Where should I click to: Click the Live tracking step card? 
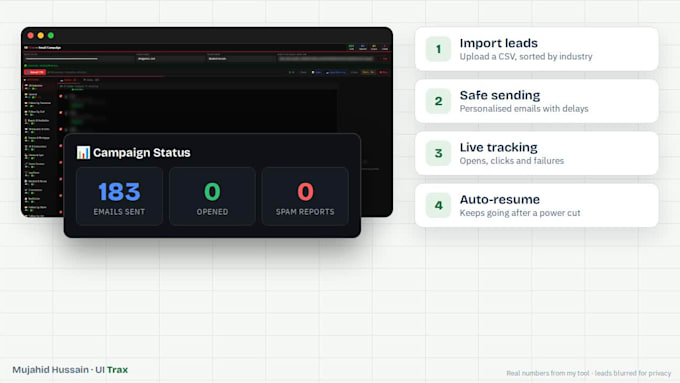[536, 153]
